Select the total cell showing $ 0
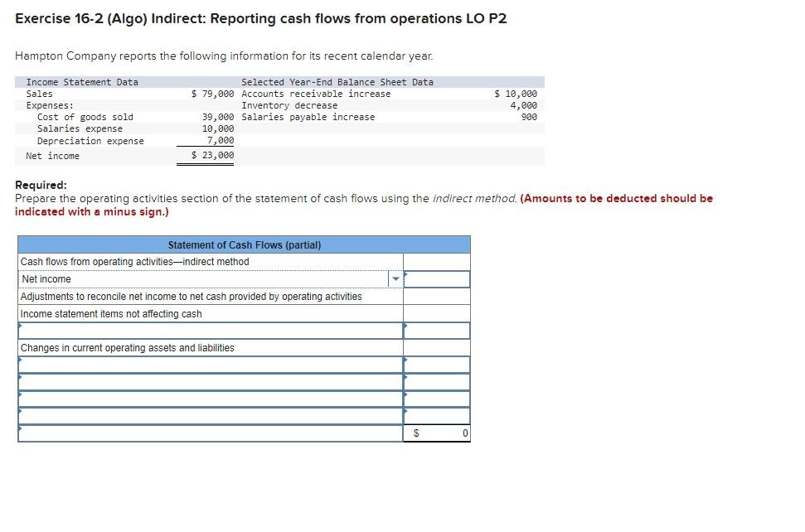 (437, 433)
